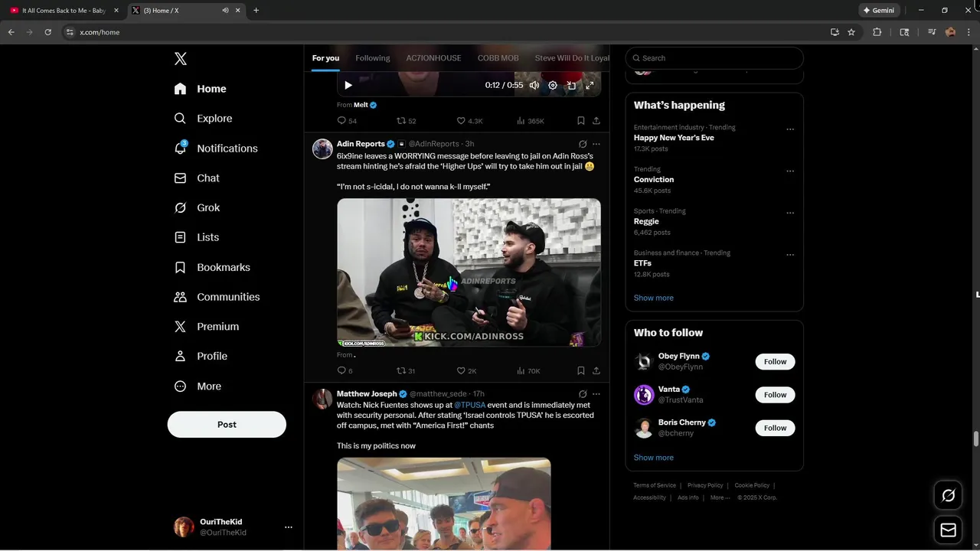980x551 pixels.
Task: Expand the video to fullscreen
Action: (590, 86)
